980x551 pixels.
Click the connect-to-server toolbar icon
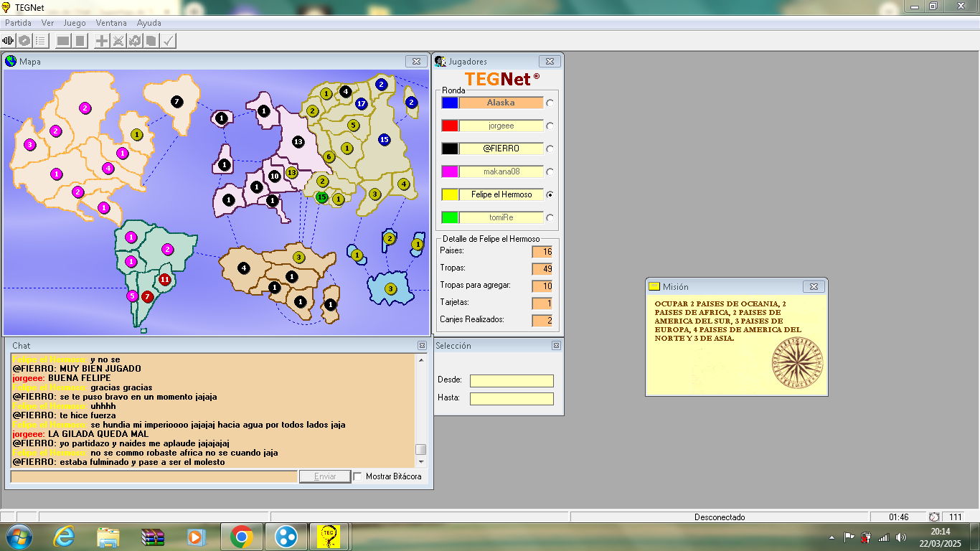[x=9, y=41]
